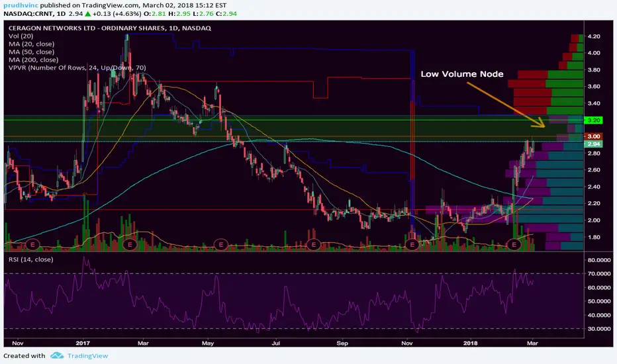Click the 3.40 price axis value
Screen dimensions: 617x364
594,103
